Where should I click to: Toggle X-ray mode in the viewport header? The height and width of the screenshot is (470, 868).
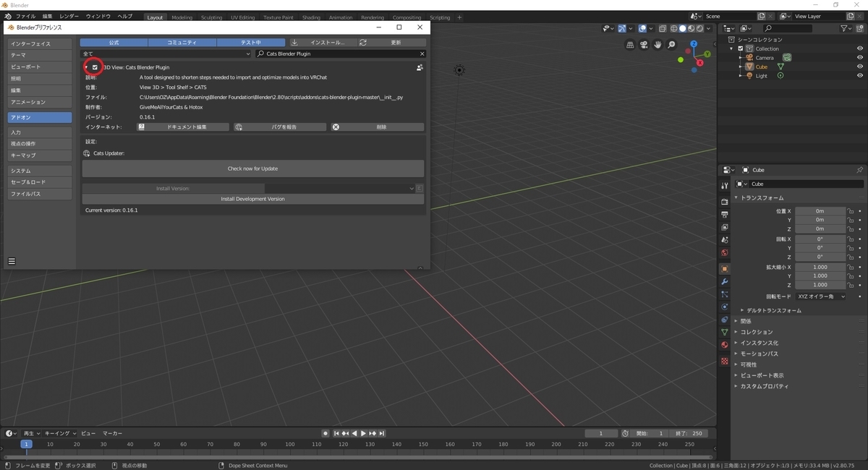(663, 28)
